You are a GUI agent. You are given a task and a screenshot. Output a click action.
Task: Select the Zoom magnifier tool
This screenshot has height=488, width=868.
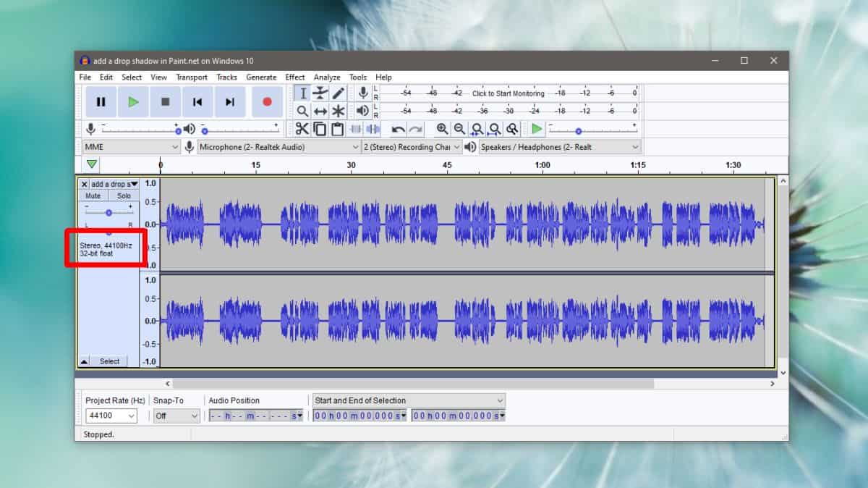tap(303, 111)
